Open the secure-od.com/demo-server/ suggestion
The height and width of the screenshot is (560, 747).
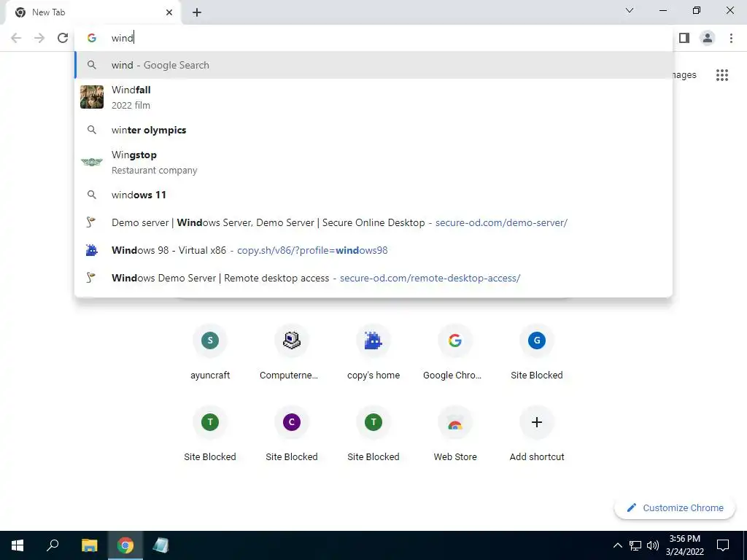(x=373, y=222)
